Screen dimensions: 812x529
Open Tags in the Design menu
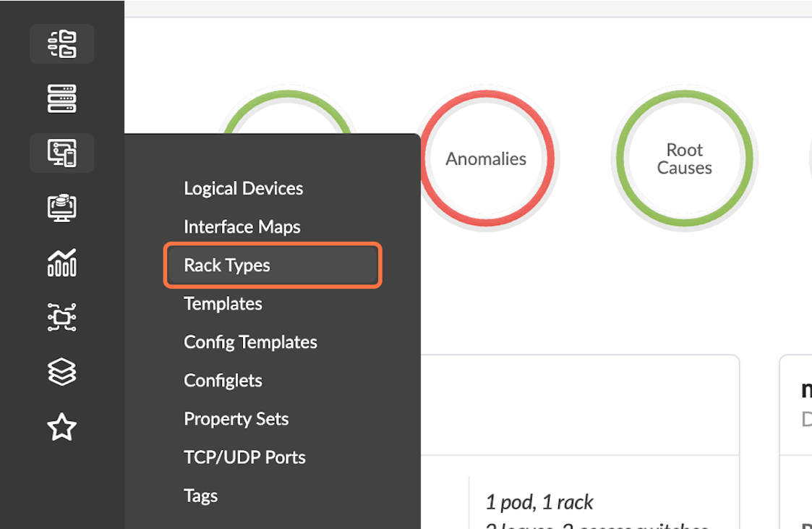point(200,495)
